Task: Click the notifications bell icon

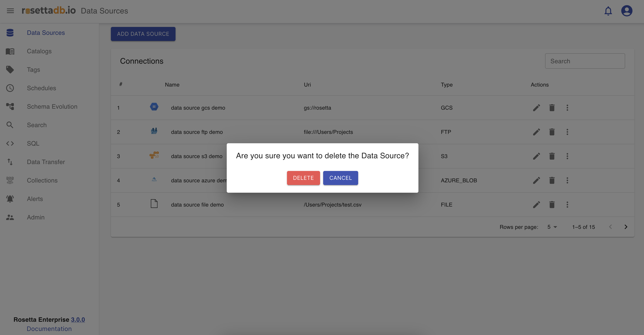Action: coord(608,11)
